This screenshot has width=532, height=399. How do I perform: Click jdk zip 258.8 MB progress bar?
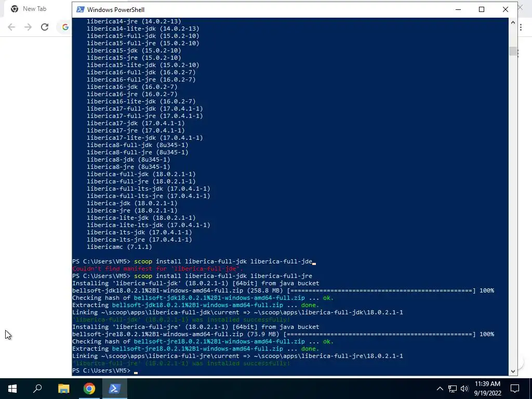click(x=381, y=291)
